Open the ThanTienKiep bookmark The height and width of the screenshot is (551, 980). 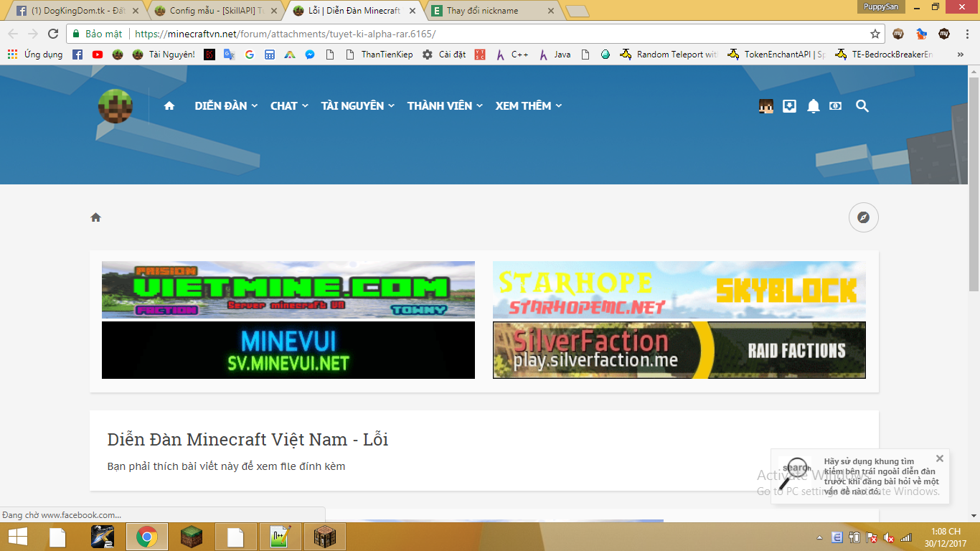[379, 55]
